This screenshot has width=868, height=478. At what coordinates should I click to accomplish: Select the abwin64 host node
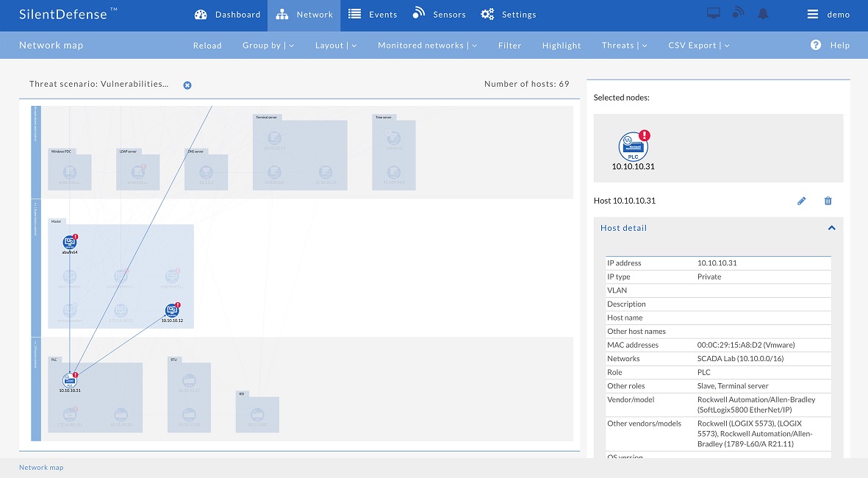[70, 242]
